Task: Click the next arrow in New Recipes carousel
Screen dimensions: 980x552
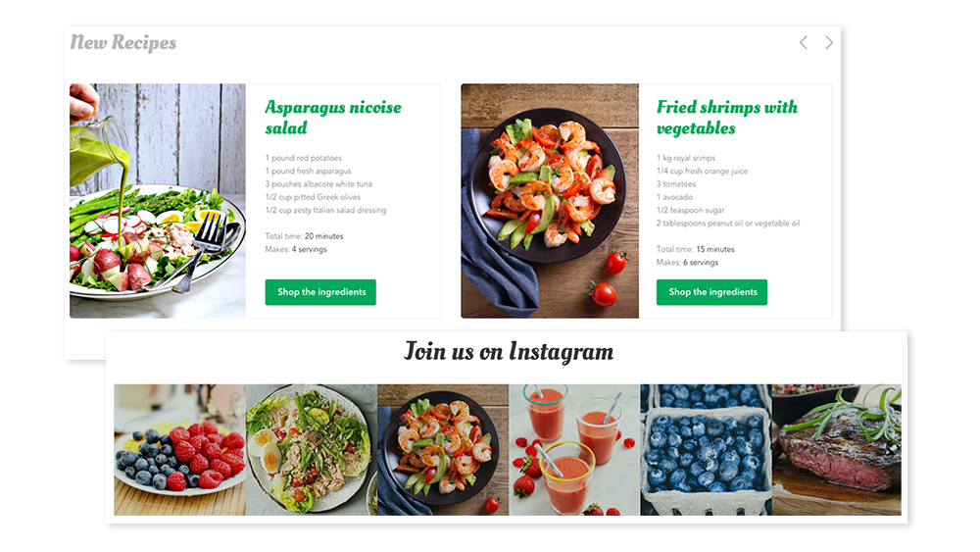Action: coord(829,42)
